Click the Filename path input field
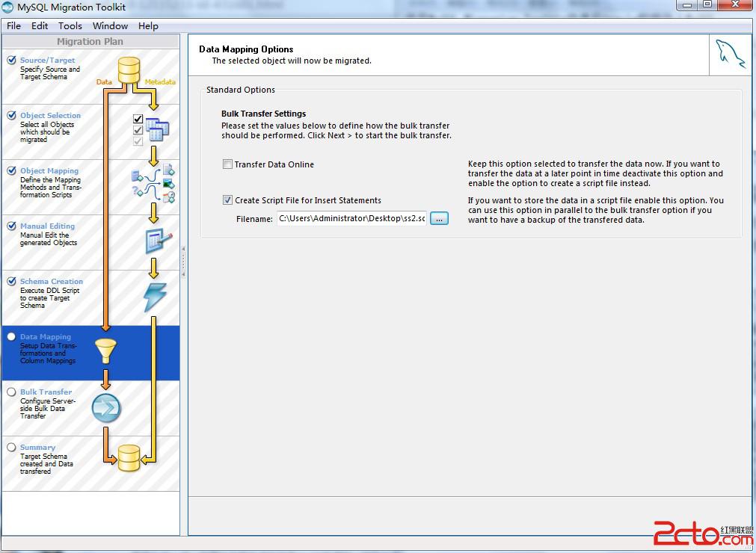Image resolution: width=756 pixels, height=553 pixels. [352, 219]
